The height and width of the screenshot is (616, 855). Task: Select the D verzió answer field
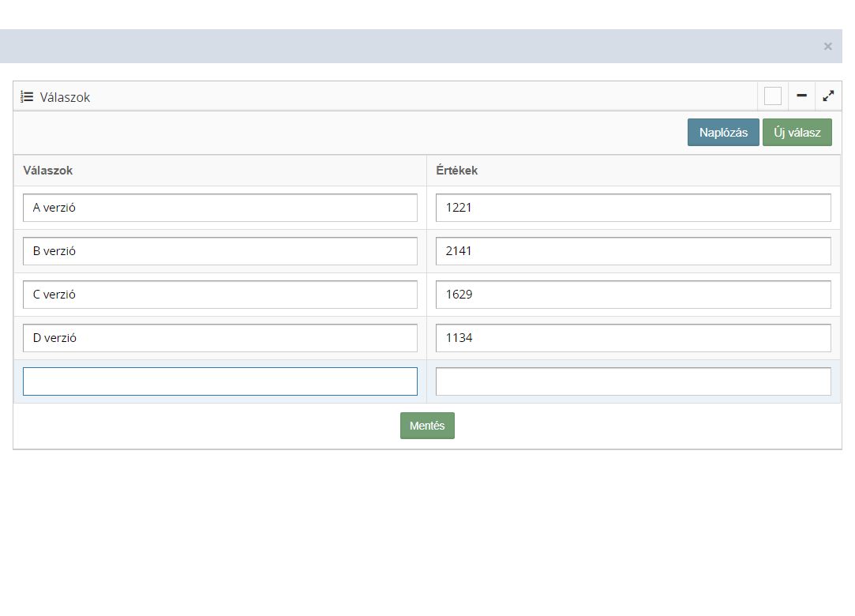coord(219,338)
